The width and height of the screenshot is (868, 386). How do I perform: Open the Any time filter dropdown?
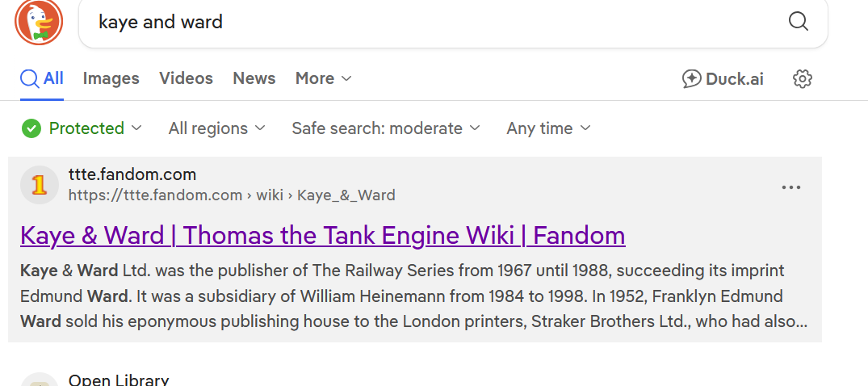tap(548, 128)
